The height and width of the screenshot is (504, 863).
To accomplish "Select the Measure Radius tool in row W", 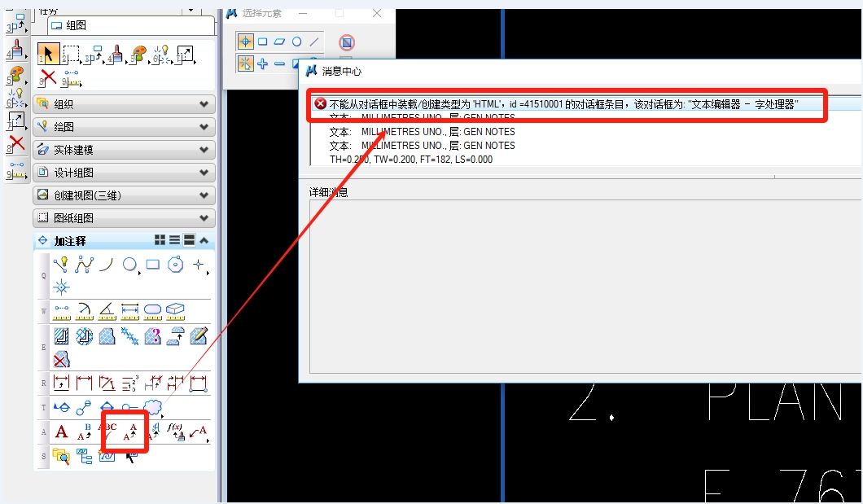I will coord(84,311).
